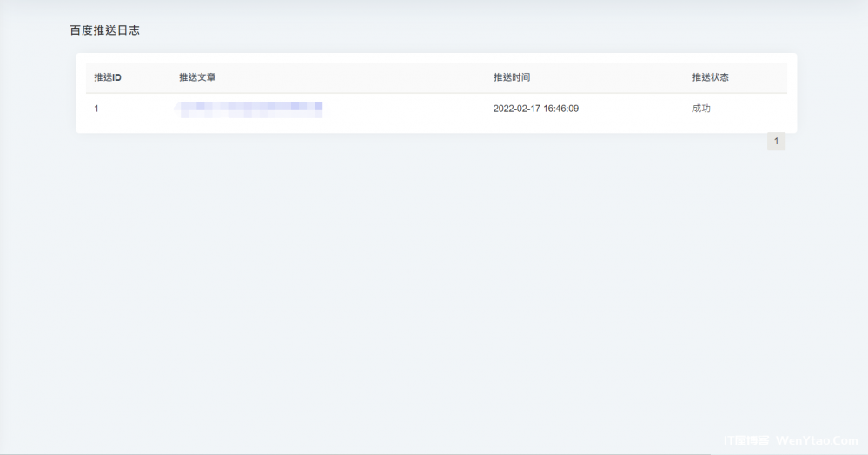The width and height of the screenshot is (868, 455).
Task: Click the date 2022-02-17 in the row
Action: click(x=517, y=109)
